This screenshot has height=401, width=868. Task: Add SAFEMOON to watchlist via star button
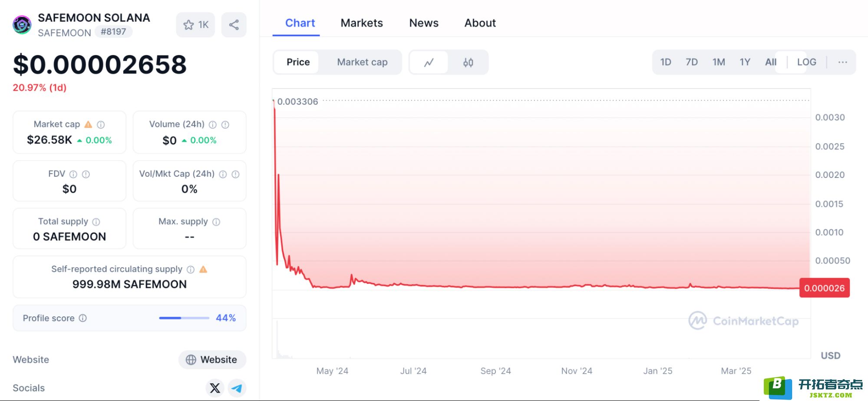[x=195, y=25]
